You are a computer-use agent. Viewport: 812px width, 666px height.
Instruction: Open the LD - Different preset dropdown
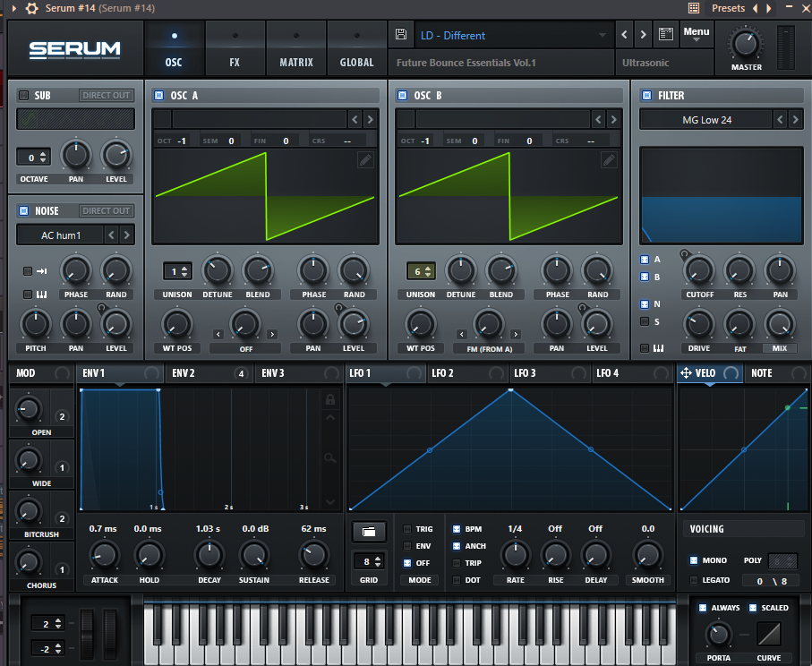click(514, 35)
